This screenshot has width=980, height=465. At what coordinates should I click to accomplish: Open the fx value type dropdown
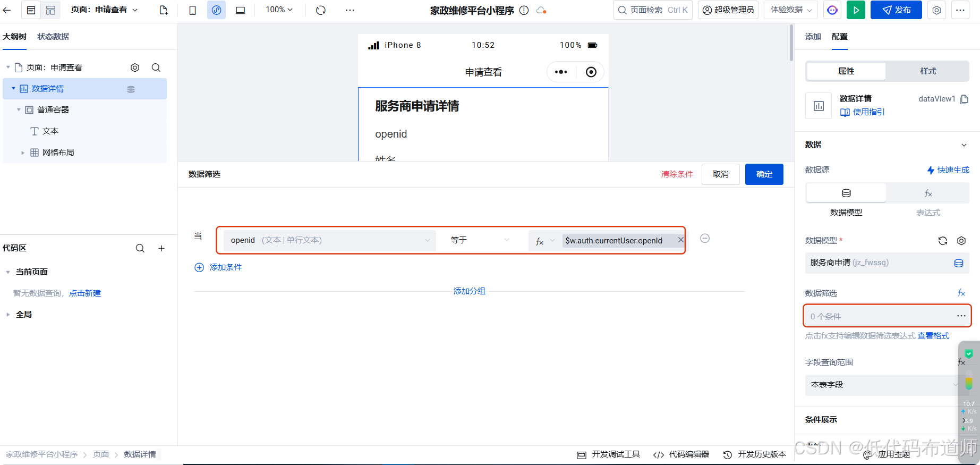tap(545, 241)
